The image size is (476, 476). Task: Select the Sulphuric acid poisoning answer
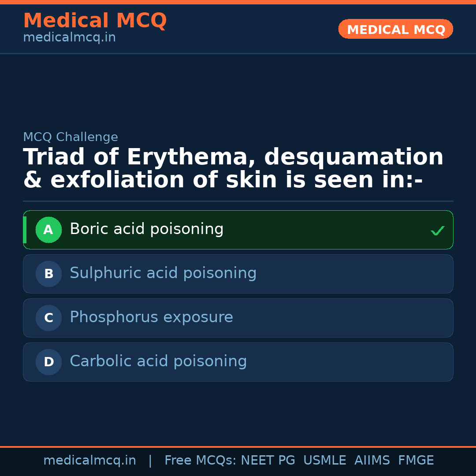(x=163, y=273)
